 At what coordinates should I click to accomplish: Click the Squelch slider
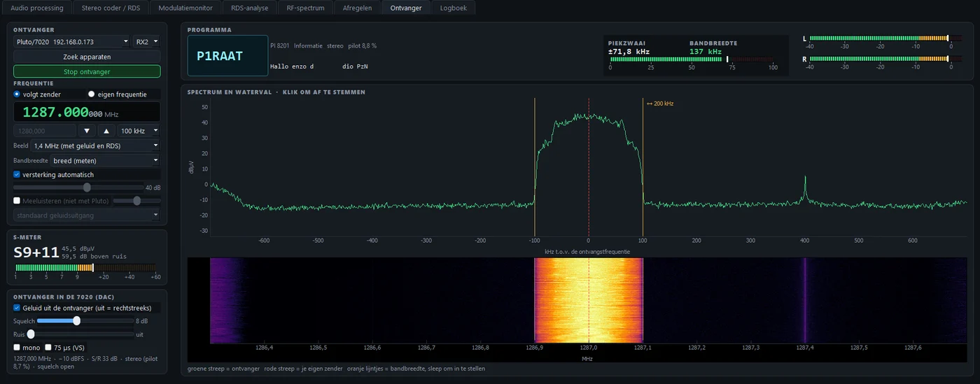point(85,321)
